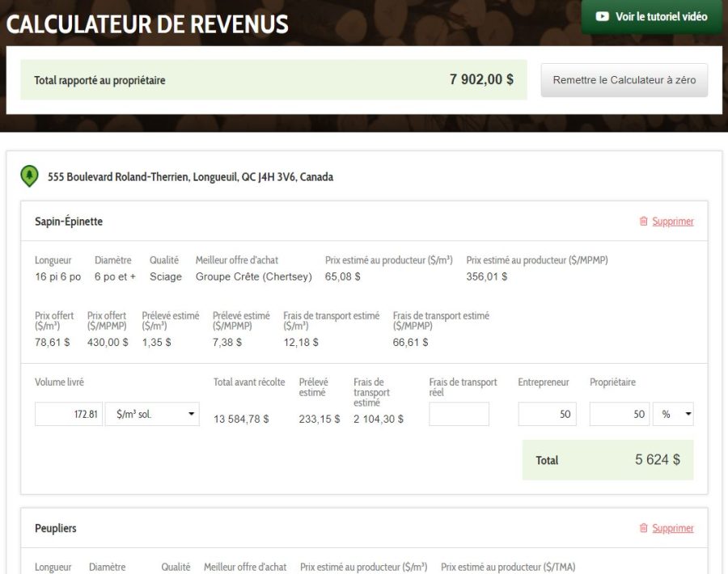
Task: Click the offered price 78,61 $
Action: coord(53,343)
